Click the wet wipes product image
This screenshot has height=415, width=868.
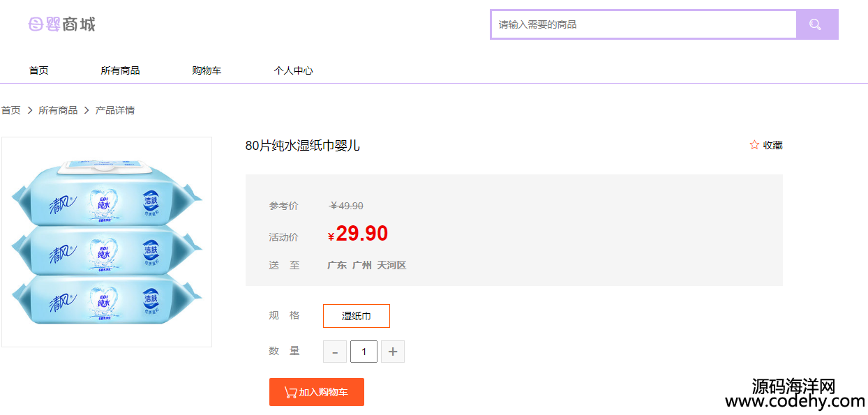[107, 242]
